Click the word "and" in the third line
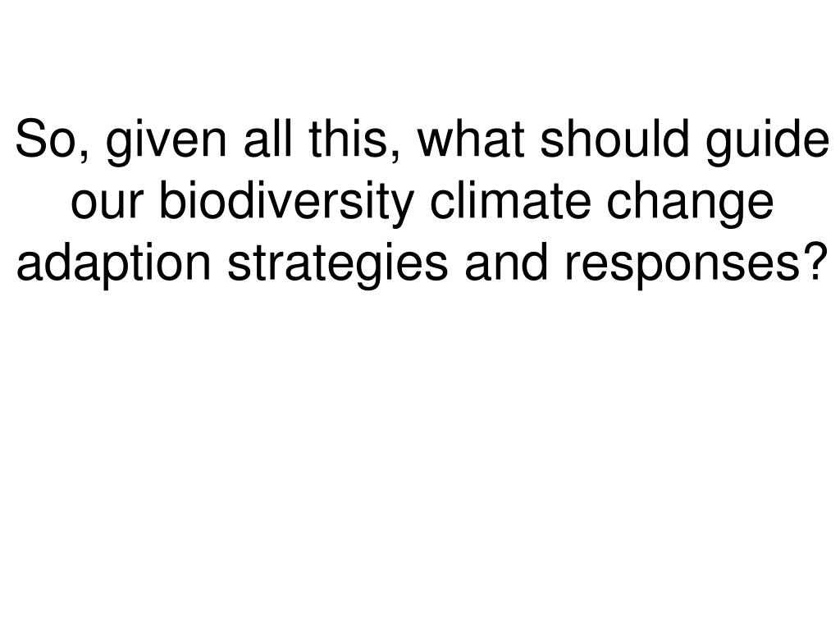 pyautogui.click(x=506, y=261)
